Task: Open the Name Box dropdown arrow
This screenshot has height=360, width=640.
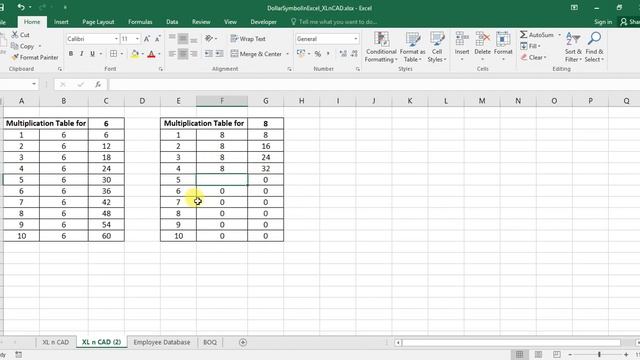Action: pos(34,84)
